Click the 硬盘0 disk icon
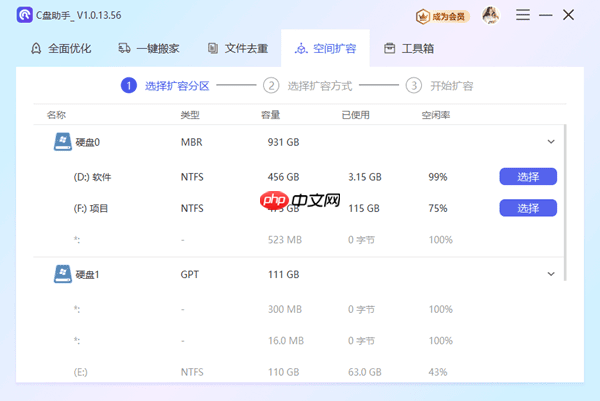Screen dimensions: 600x401 tap(63, 142)
